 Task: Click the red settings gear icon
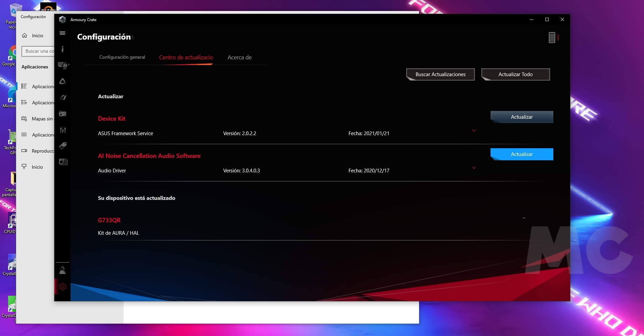62,287
